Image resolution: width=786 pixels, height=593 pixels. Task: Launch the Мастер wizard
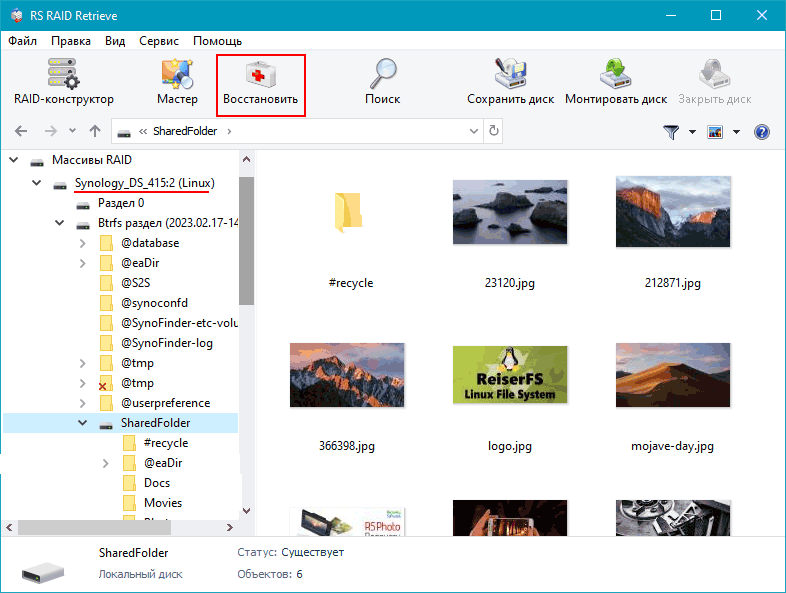177,82
